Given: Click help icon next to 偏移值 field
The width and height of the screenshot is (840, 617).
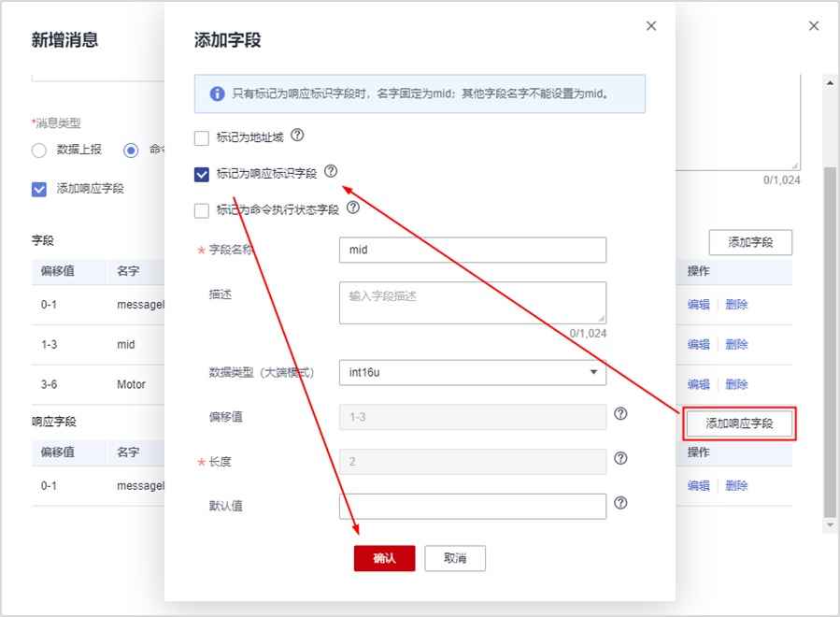Looking at the screenshot, I should [x=620, y=414].
